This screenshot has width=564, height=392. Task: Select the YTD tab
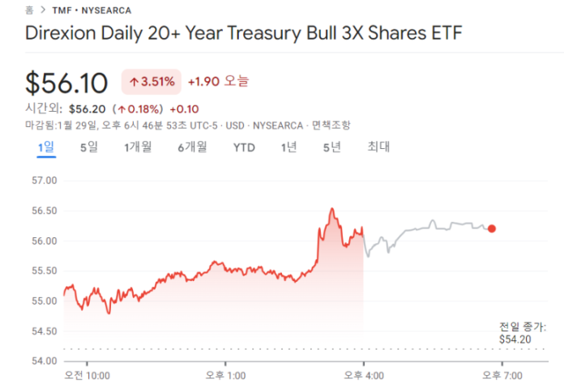click(x=244, y=147)
